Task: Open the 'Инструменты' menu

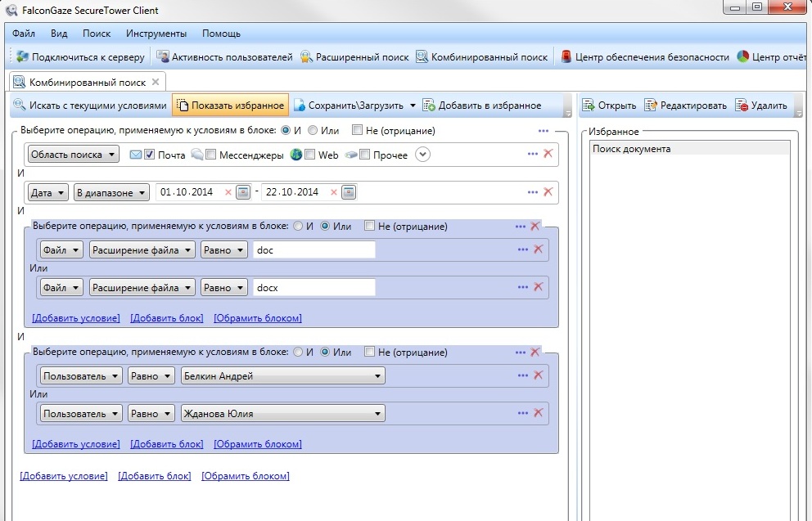Action: (156, 34)
